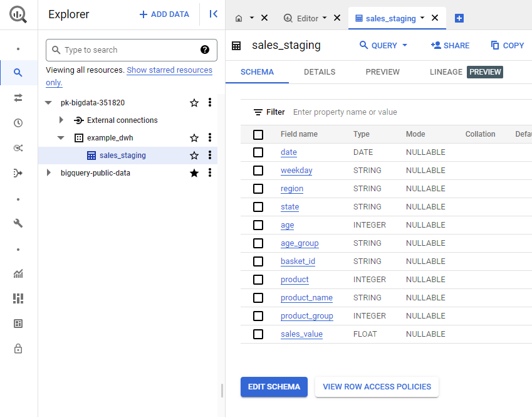The image size is (532, 417).
Task: Open Monitoring via the chart icon
Action: pos(18,274)
